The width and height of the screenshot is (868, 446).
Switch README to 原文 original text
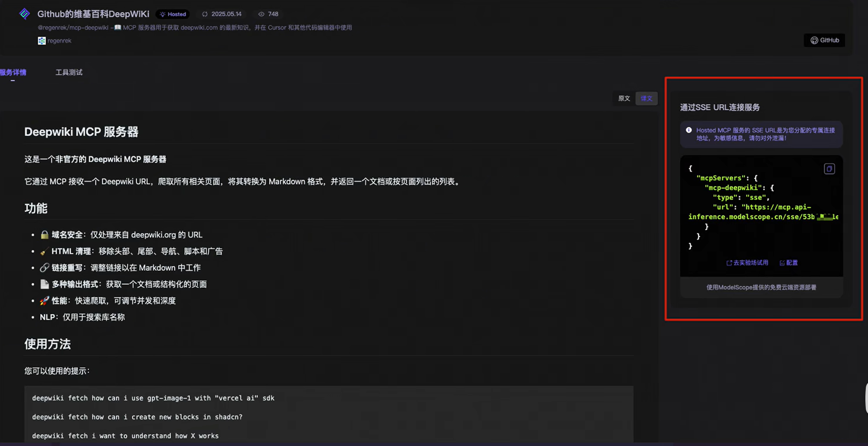click(x=624, y=98)
